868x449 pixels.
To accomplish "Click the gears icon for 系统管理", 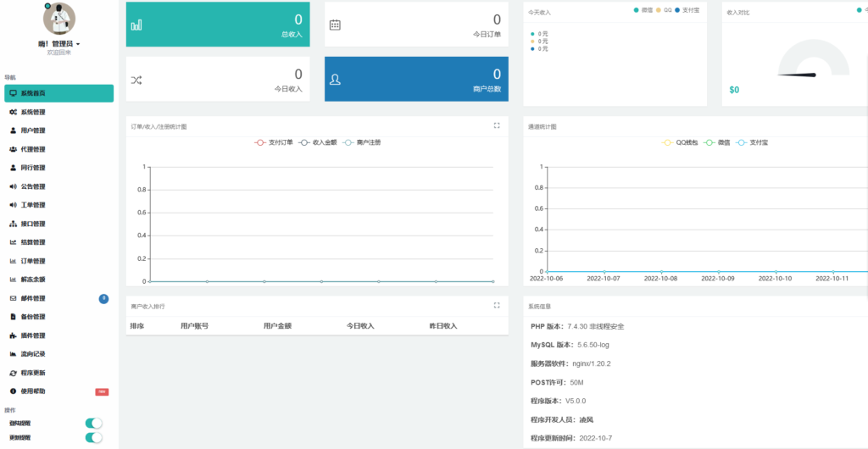I will 14,112.
